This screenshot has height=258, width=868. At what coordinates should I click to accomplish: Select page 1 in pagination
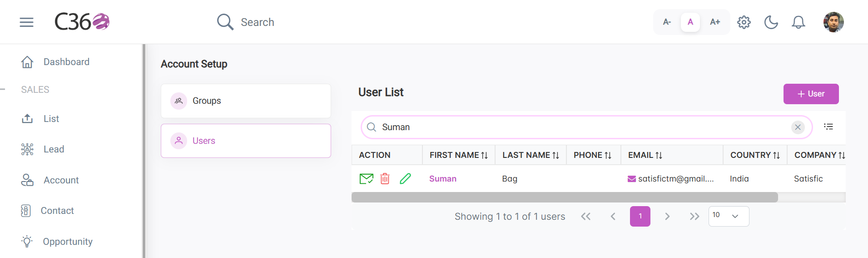point(640,217)
